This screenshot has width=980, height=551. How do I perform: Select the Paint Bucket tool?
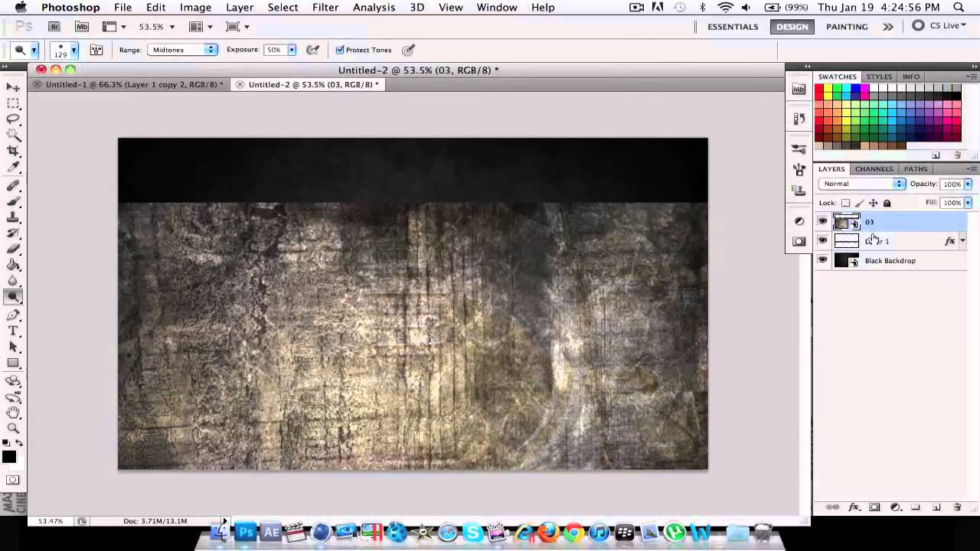13,265
